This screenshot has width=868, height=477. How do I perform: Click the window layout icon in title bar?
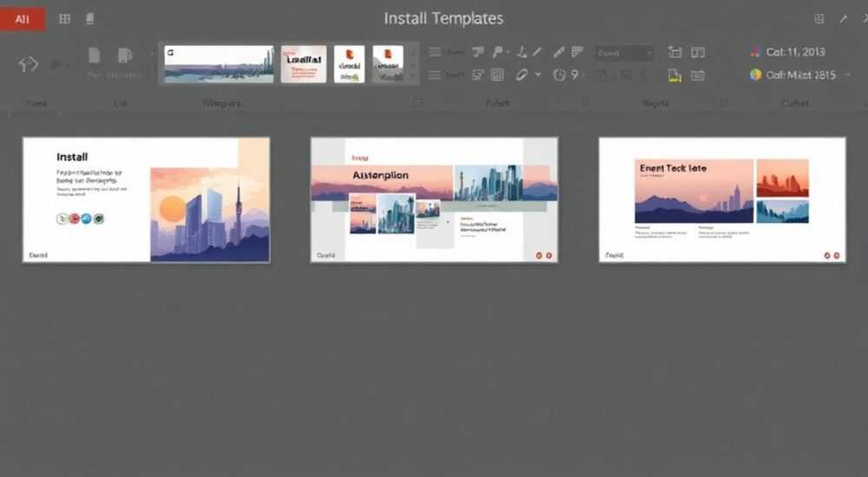819,19
